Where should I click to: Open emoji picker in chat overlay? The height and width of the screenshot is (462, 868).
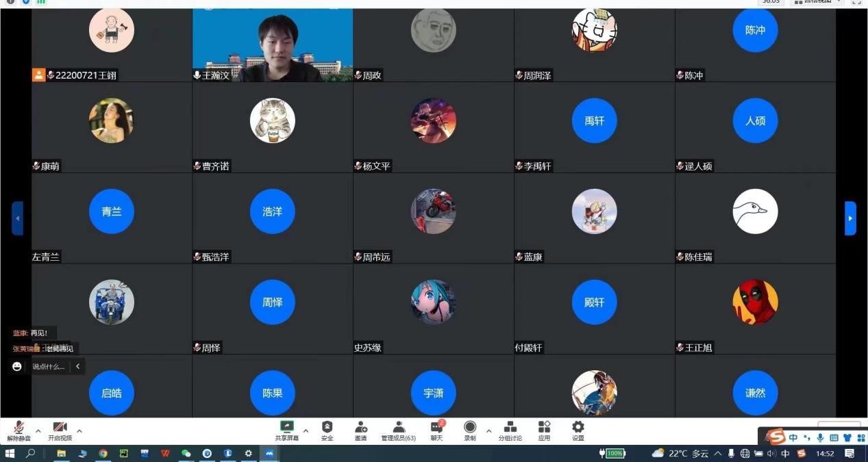coord(17,367)
